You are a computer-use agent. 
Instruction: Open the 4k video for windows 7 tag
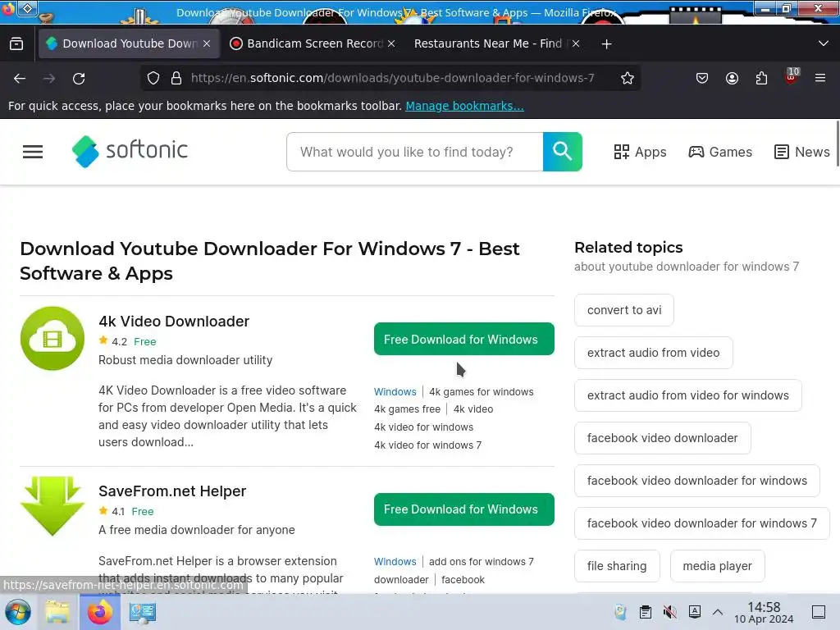pos(427,445)
